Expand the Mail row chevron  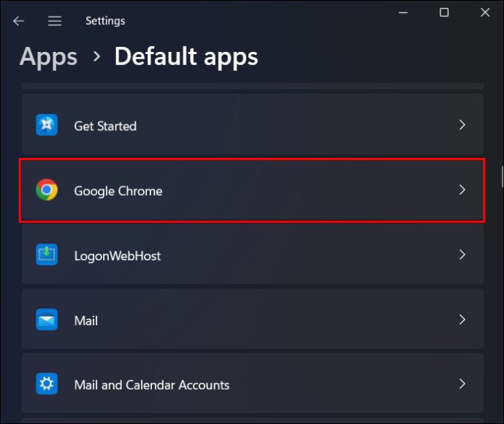pyautogui.click(x=462, y=319)
